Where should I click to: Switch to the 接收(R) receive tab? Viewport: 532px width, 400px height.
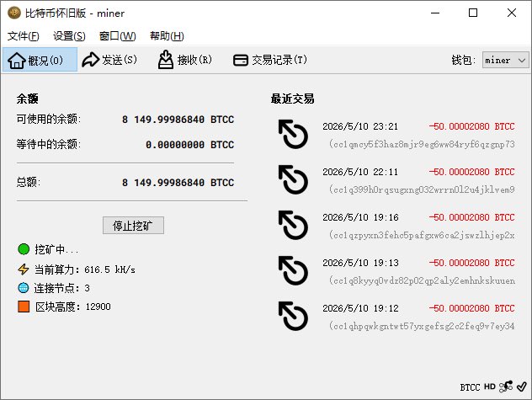click(x=185, y=60)
